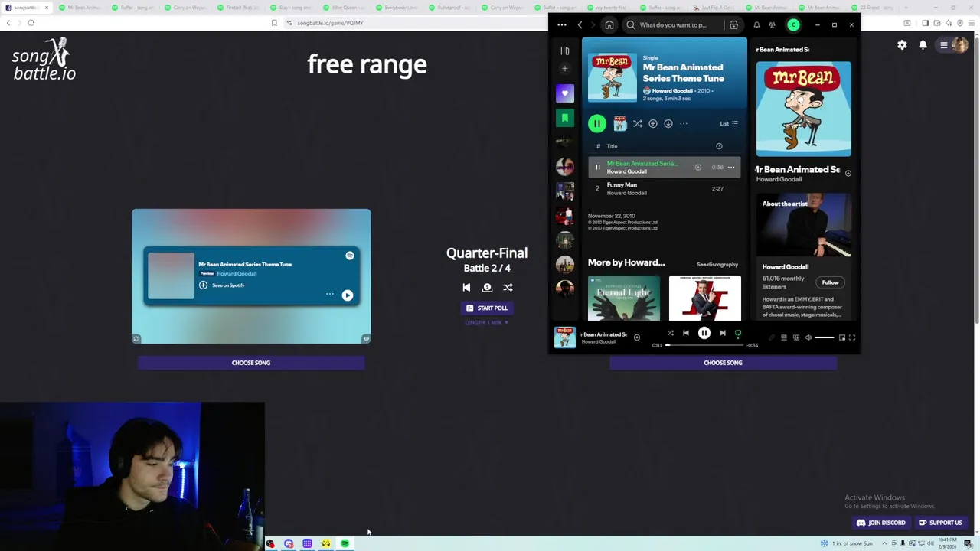
Task: Add the current song to Liked Songs in the player bar
Action: [x=636, y=337]
